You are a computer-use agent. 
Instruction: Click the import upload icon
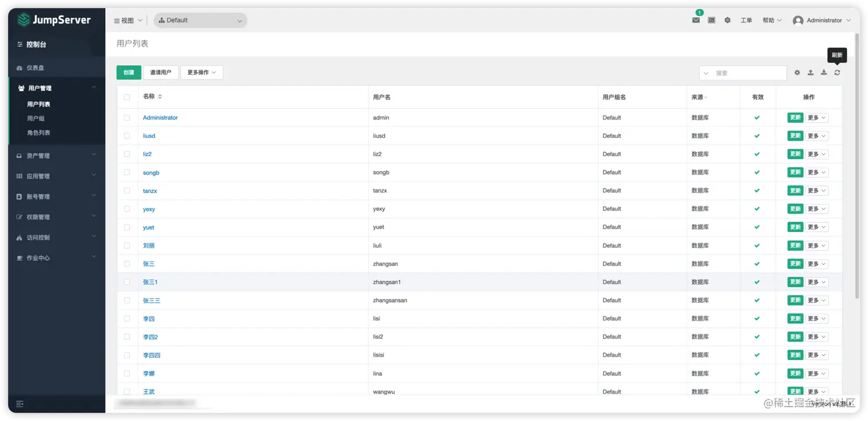pyautogui.click(x=811, y=72)
